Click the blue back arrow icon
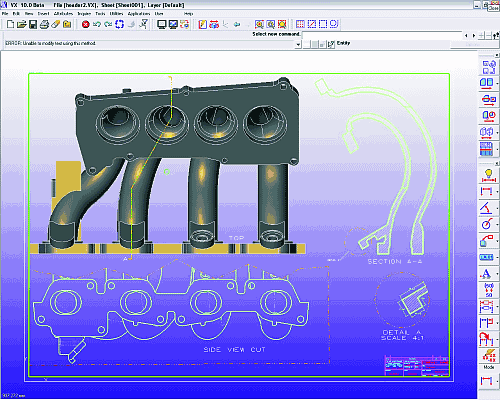Screen dimensions: 500x400 click(x=237, y=24)
